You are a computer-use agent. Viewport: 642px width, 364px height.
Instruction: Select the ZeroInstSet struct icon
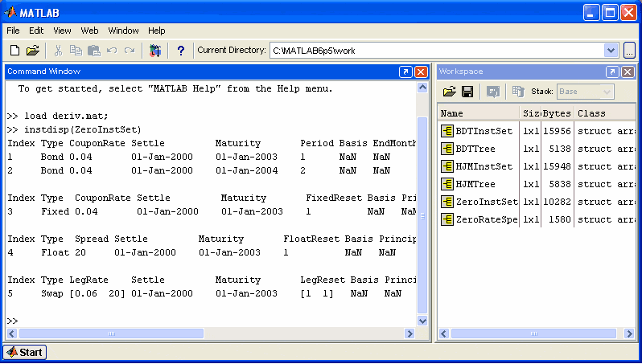[x=447, y=202]
